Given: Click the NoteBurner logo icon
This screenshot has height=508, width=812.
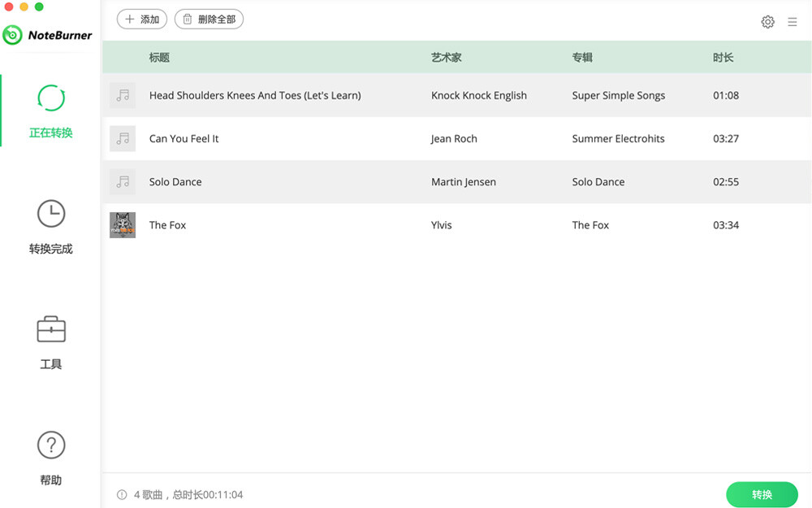Looking at the screenshot, I should pyautogui.click(x=12, y=35).
